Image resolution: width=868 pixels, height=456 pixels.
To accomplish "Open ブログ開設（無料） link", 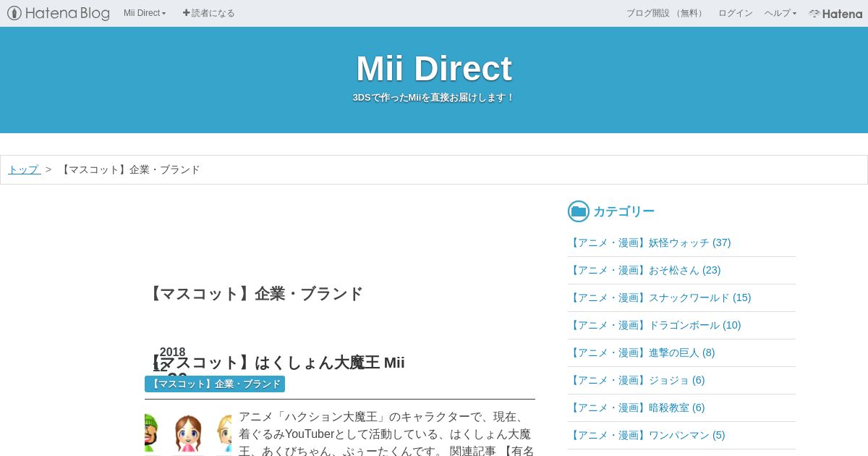I will [665, 13].
